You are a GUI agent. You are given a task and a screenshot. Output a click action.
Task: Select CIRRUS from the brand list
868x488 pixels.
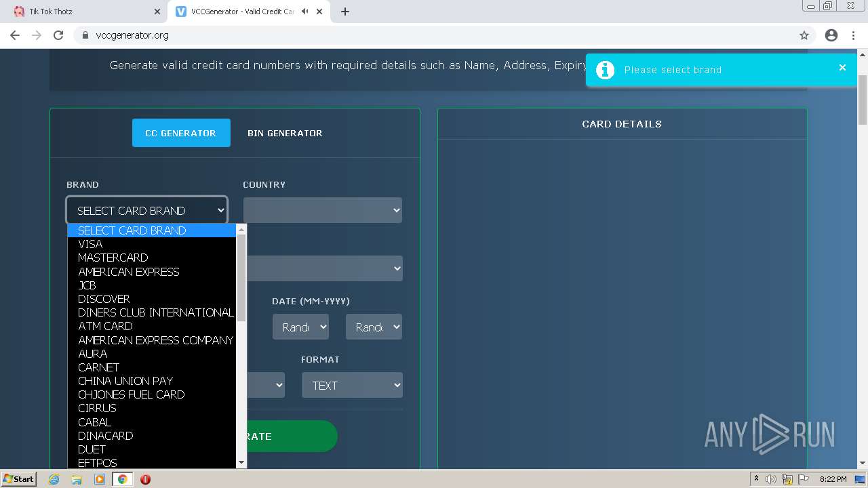click(152, 408)
